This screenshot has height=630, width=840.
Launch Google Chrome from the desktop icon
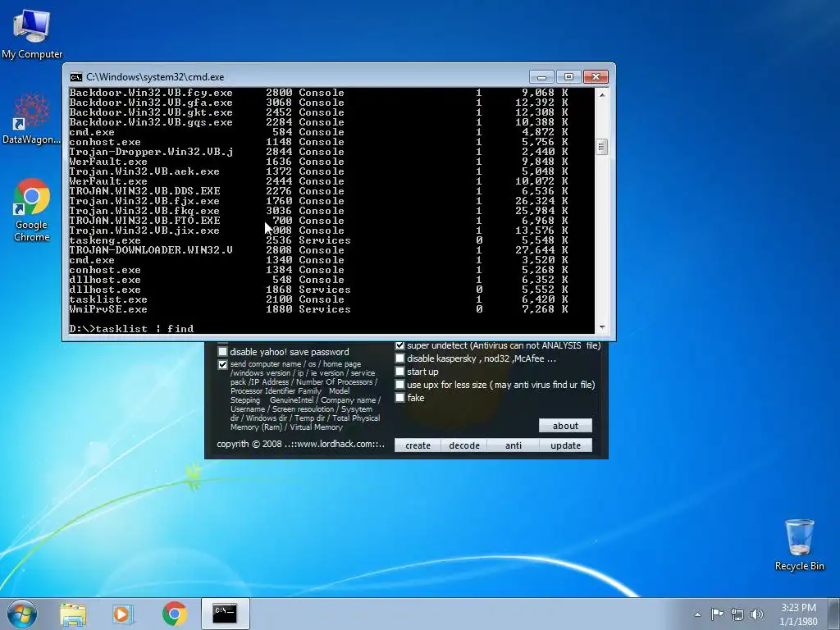click(x=32, y=209)
